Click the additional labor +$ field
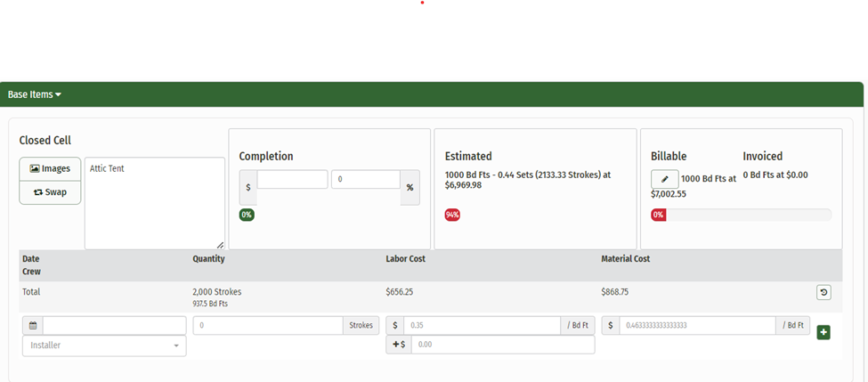The height and width of the screenshot is (382, 868). [502, 345]
